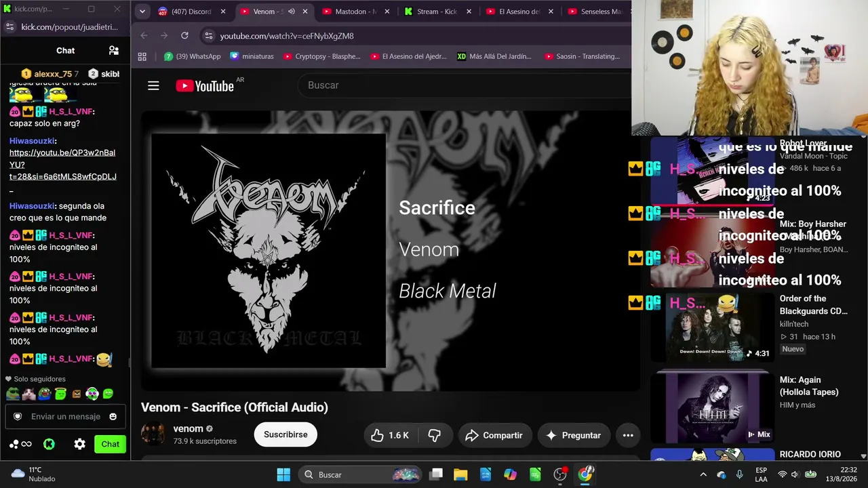Open the volume tray icon

[x=795, y=474]
